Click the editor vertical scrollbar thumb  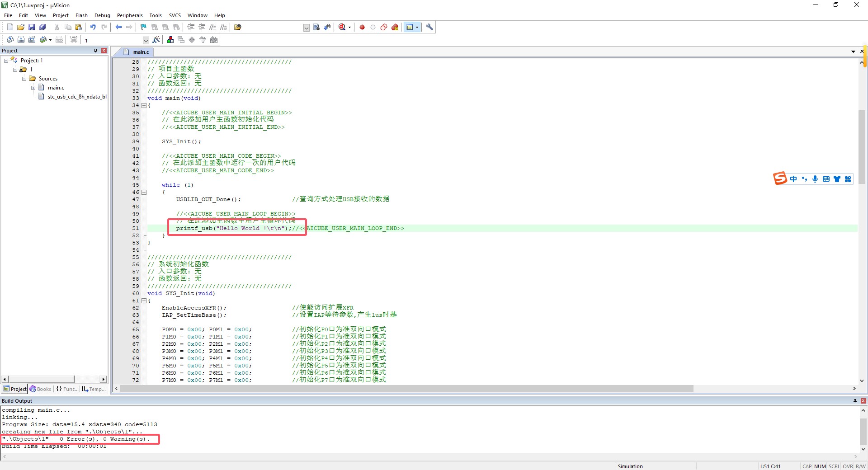pyautogui.click(x=862, y=147)
